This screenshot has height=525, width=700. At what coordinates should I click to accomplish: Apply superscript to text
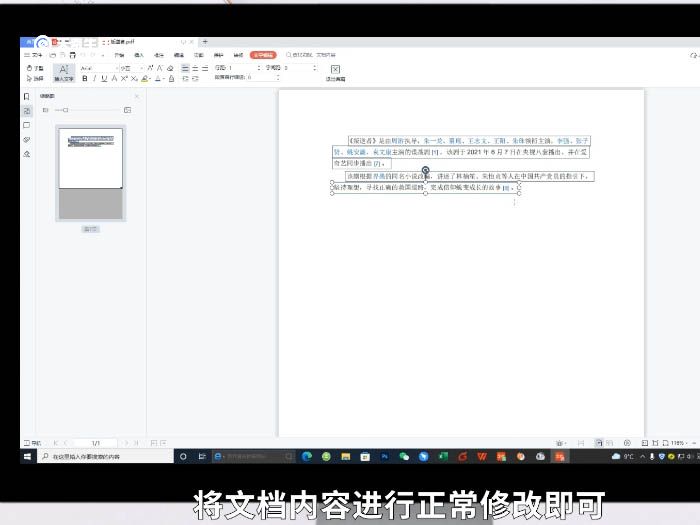(124, 79)
